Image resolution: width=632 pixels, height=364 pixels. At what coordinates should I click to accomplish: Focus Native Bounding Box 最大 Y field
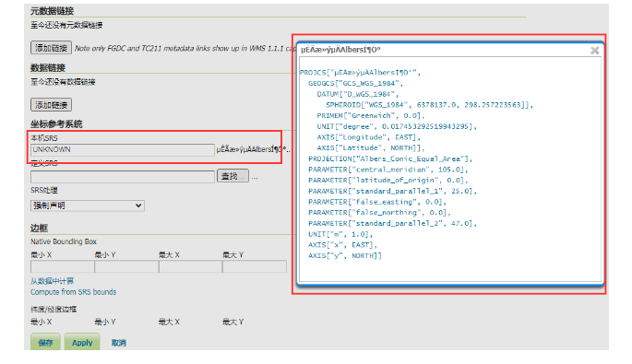[x=255, y=266]
